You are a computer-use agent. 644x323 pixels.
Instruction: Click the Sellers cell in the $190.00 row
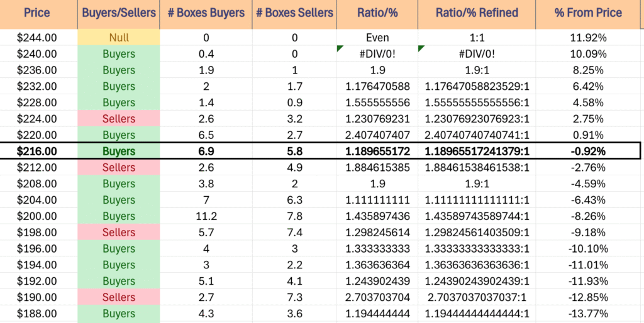tap(119, 298)
